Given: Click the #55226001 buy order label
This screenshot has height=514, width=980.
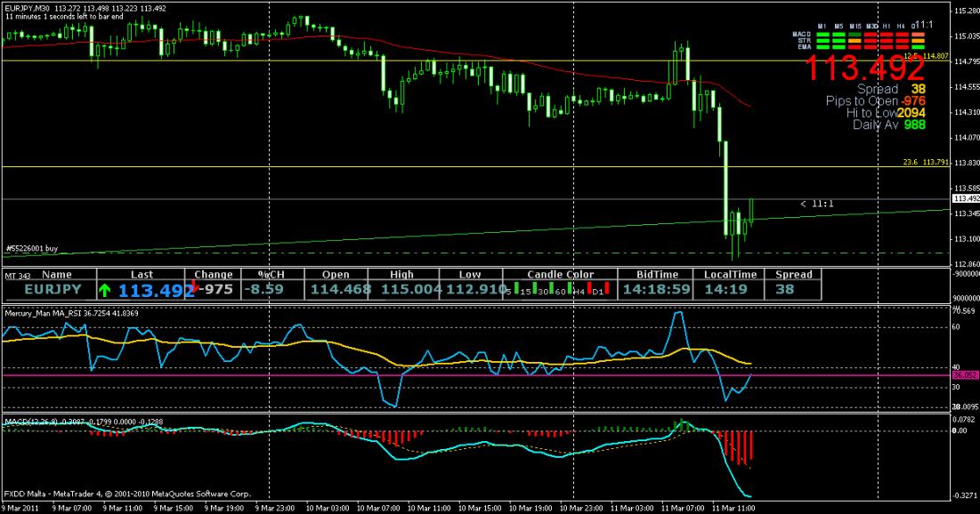Looking at the screenshot, I should click(31, 249).
